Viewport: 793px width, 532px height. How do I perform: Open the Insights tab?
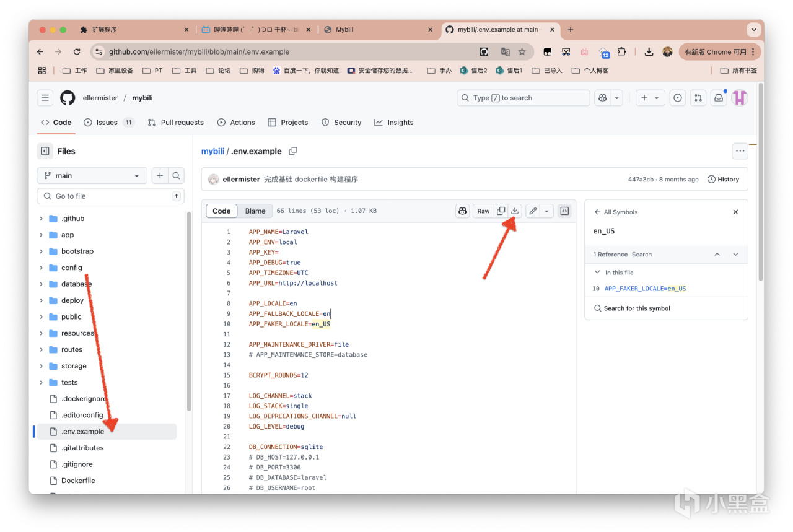point(394,123)
